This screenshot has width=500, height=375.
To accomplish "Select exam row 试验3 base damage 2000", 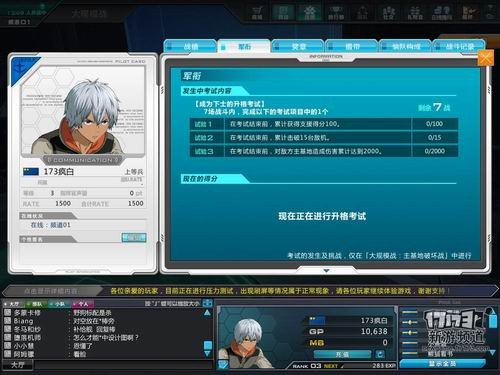I will (324, 151).
